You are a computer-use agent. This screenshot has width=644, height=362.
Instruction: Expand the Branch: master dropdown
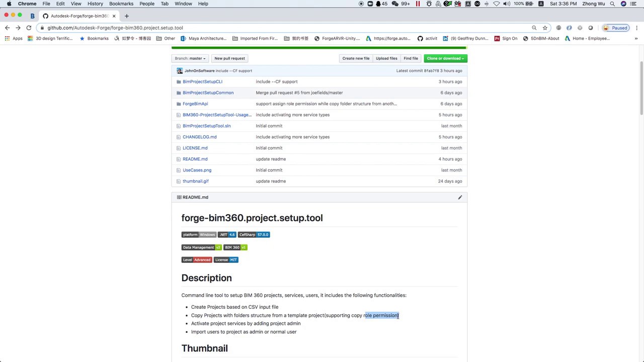pyautogui.click(x=190, y=58)
